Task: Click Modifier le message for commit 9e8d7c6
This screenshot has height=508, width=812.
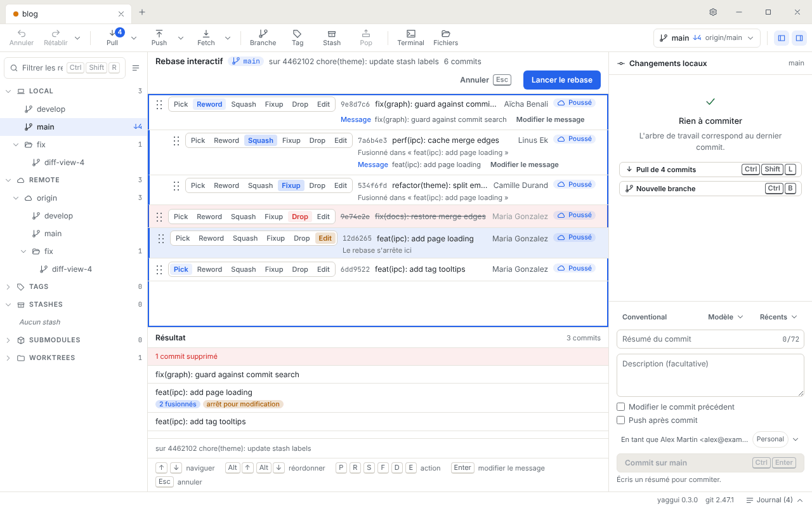Action: coord(550,119)
